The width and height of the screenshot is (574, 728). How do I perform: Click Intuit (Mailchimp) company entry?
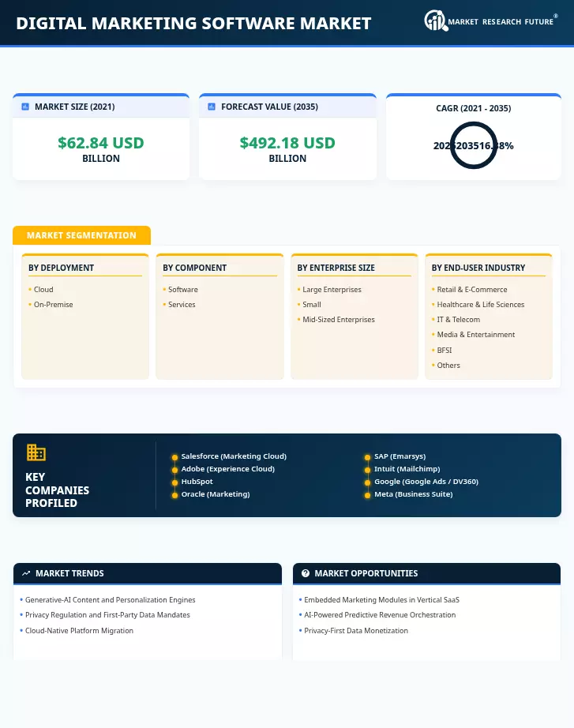tap(407, 469)
